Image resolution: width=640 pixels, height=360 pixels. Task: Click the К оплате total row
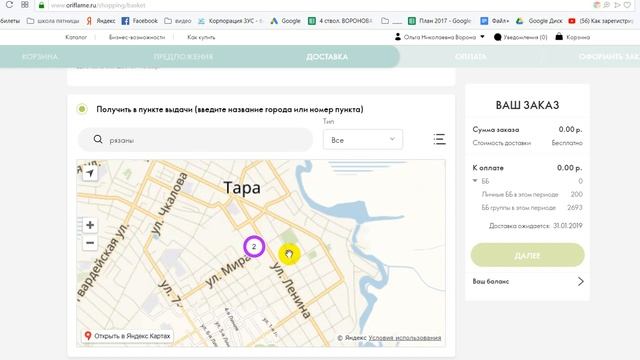pyautogui.click(x=527, y=168)
